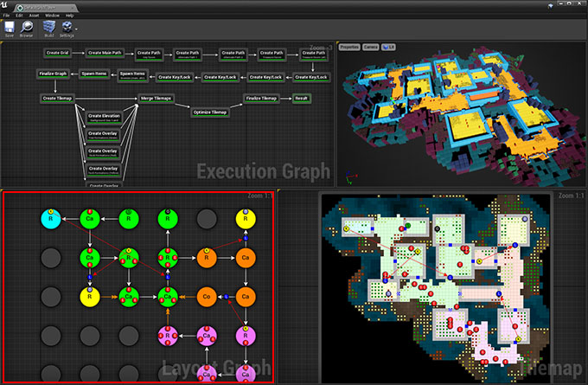588x385 pixels.
Task: Select the cyan R node in Layout Graph
Action: pyautogui.click(x=51, y=219)
